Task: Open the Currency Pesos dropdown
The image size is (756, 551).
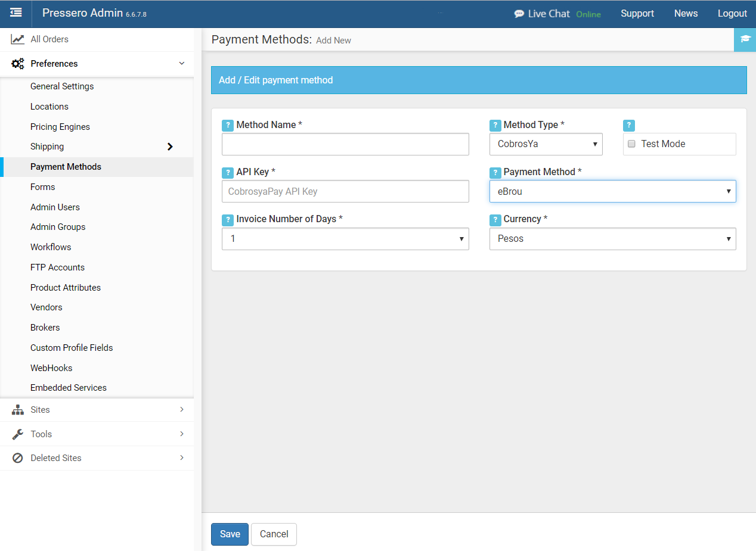Action: point(612,239)
